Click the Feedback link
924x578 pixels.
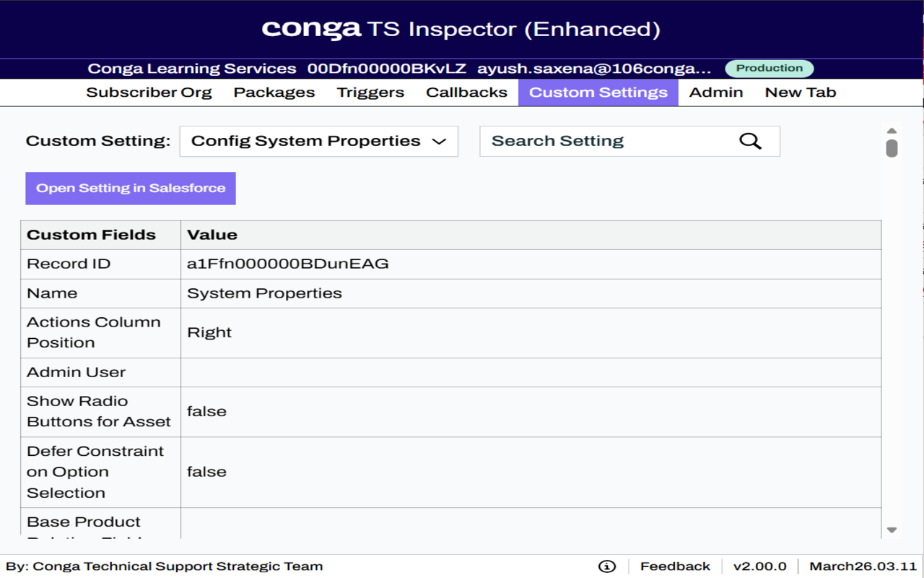point(675,566)
